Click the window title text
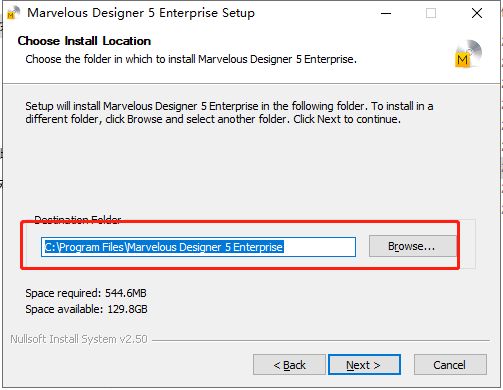Viewport: 503px width, 390px height. tap(141, 13)
